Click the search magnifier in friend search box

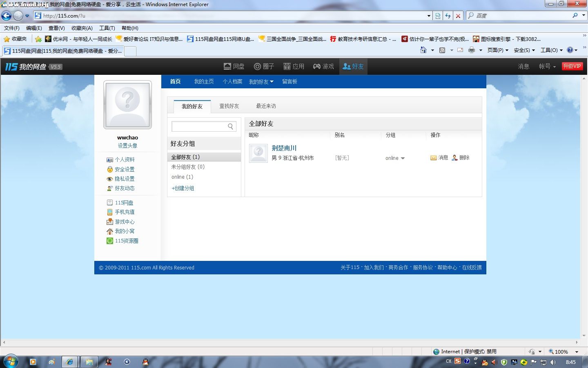pyautogui.click(x=230, y=127)
